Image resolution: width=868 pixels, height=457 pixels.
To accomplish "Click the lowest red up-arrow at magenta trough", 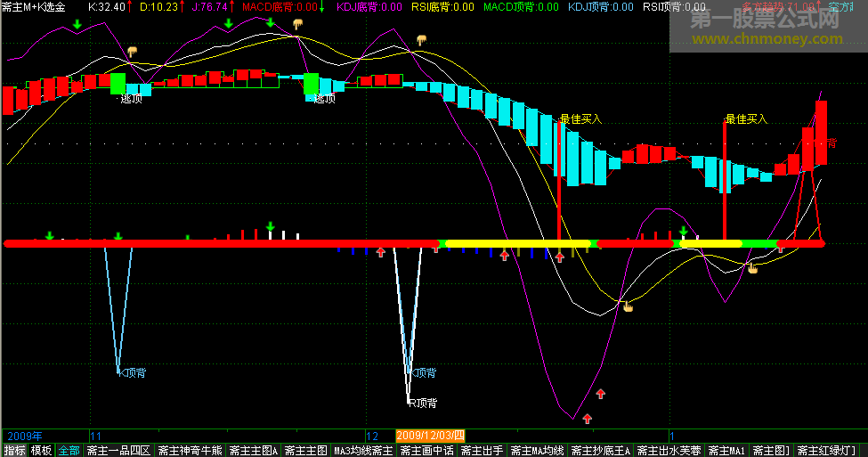I will (587, 418).
